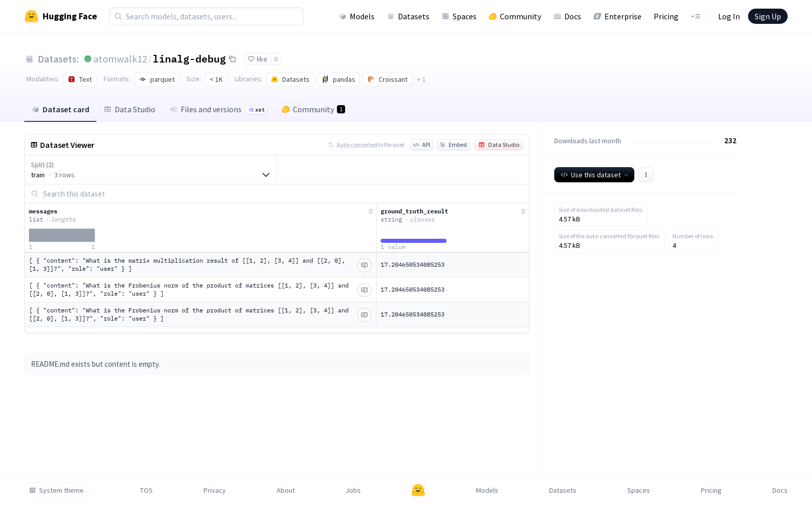Focus the Search this dataset field
The height and width of the screenshot is (508, 812).
coord(277,194)
